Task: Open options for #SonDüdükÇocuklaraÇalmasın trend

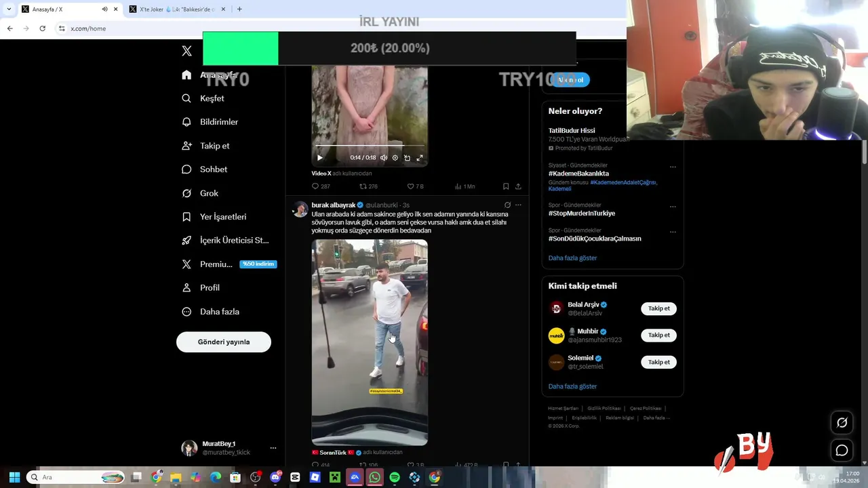Action: (x=673, y=232)
